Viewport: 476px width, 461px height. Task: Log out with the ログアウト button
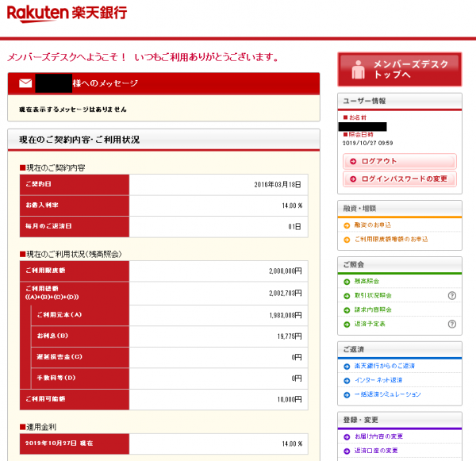click(400, 161)
